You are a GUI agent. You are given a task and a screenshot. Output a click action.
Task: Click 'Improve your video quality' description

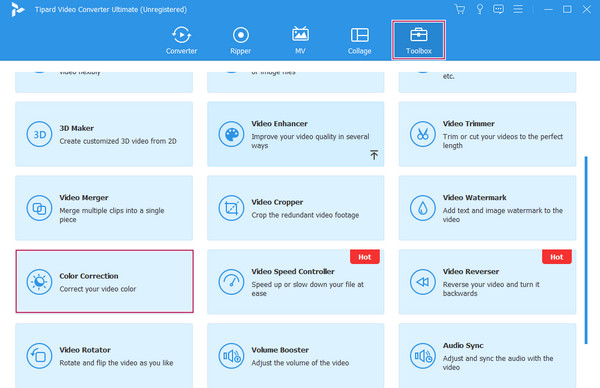click(310, 141)
